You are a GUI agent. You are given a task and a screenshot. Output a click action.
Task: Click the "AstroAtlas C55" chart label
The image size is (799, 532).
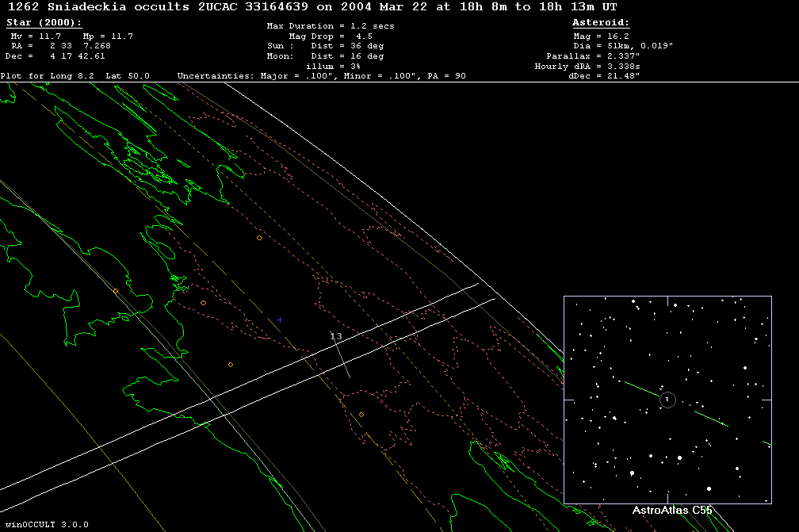pos(671,511)
